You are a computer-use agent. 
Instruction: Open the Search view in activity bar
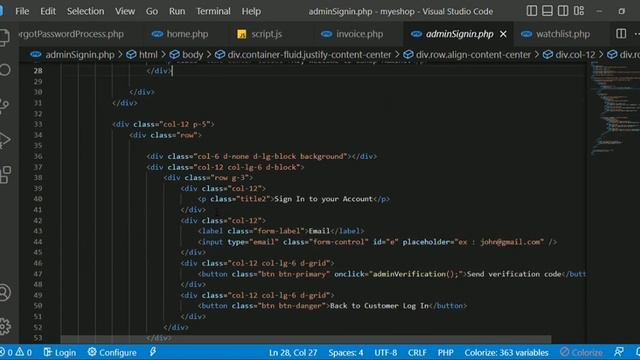pos(5,70)
